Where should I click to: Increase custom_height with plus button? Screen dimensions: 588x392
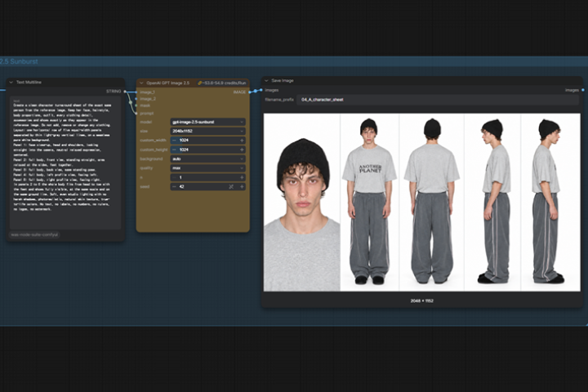(242, 149)
